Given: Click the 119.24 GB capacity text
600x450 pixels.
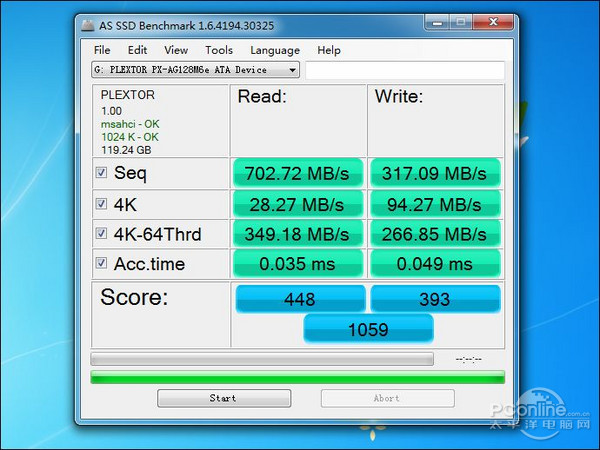Looking at the screenshot, I should tap(126, 150).
